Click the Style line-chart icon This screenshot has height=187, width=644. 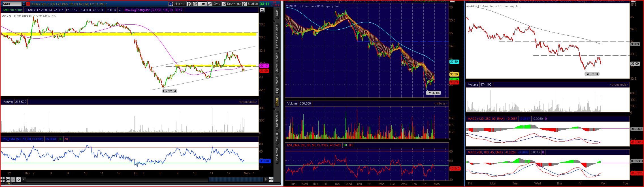coord(210,4)
